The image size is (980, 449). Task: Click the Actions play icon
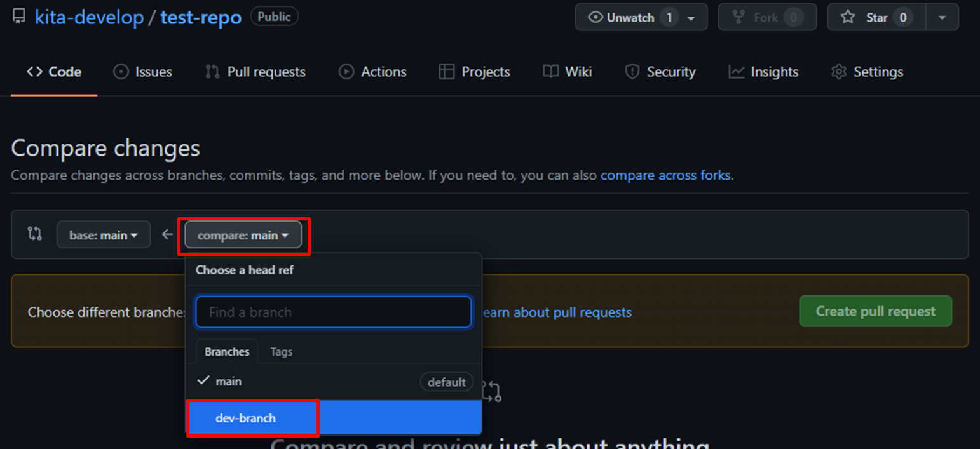coord(346,72)
